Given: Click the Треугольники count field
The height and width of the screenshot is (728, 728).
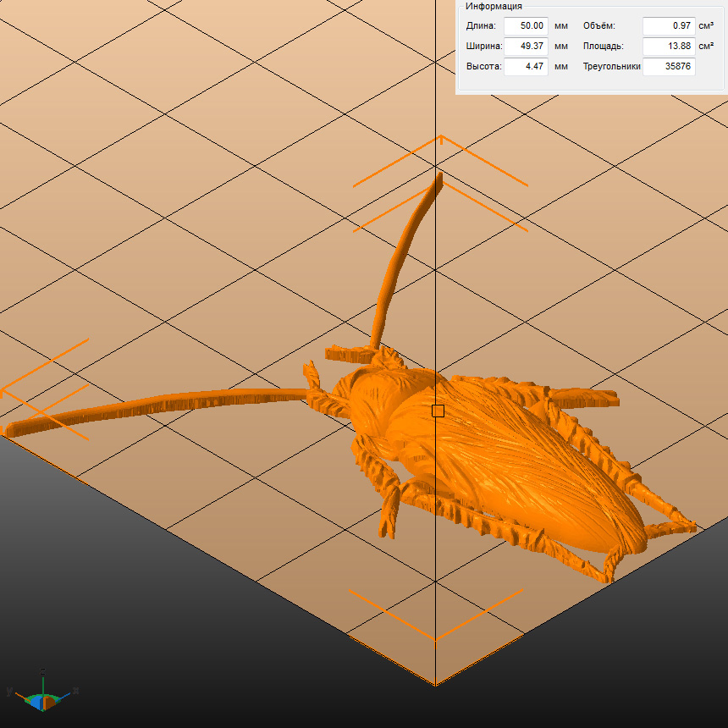Looking at the screenshot, I should tap(669, 66).
